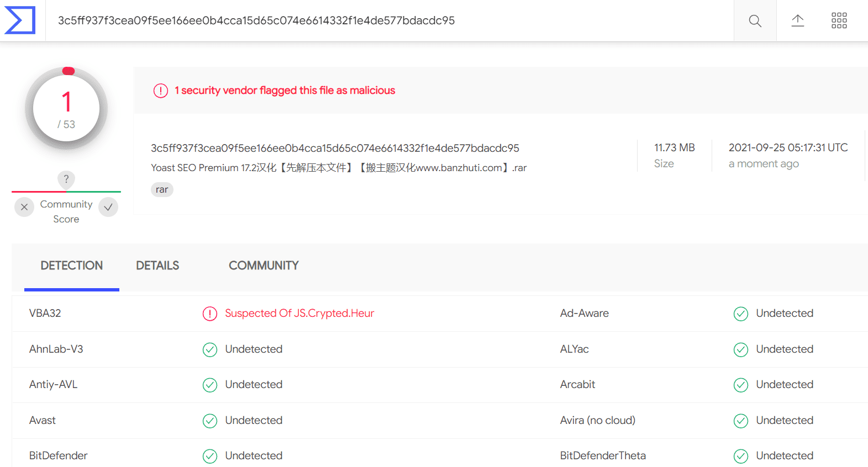Screen dimensions: 868x467
Task: Vote harmless with the checkmark community button
Action: [x=108, y=207]
